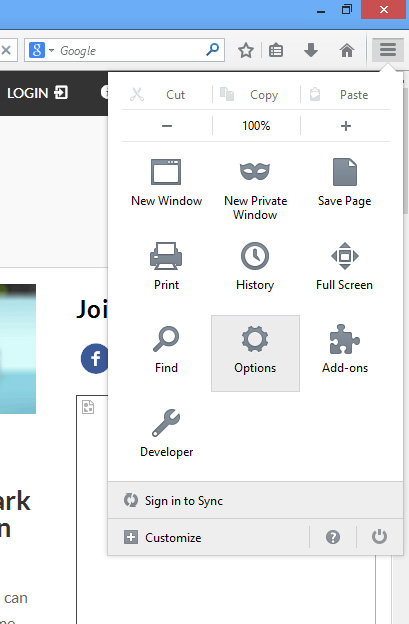Screen dimensions: 409x624
Task: Focus the Google search input field
Action: [x=130, y=51]
